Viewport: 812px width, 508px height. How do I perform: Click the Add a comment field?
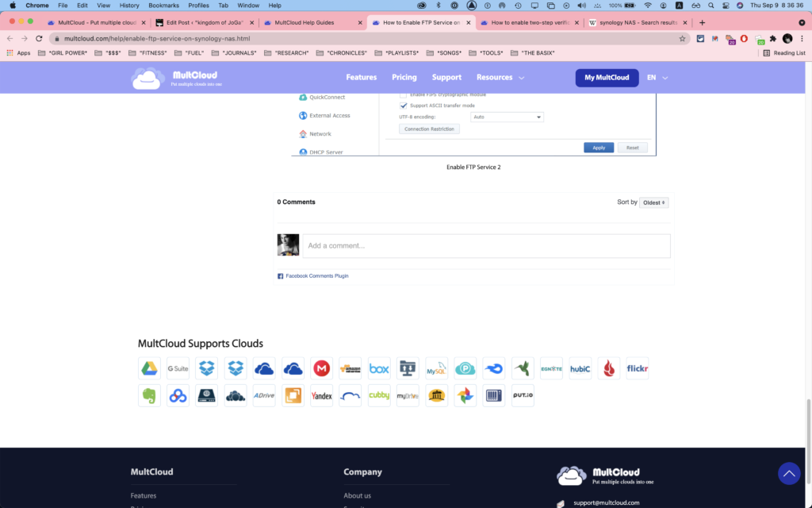(x=486, y=246)
